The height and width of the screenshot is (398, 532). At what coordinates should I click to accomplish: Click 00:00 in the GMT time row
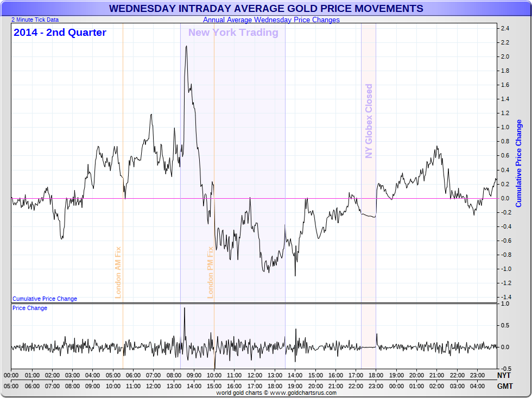(396, 386)
